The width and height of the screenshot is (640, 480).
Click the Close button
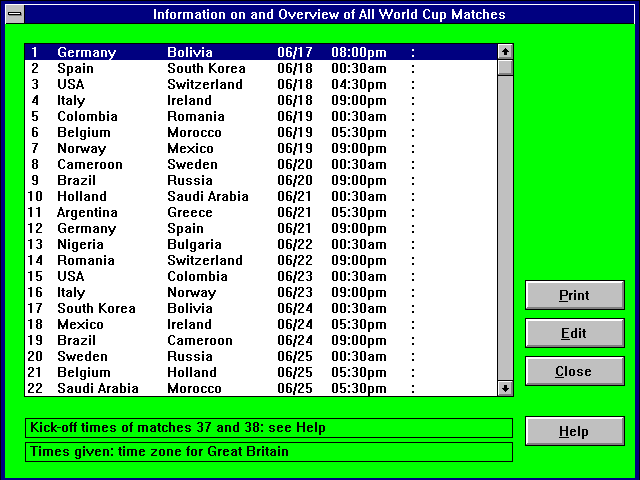tap(575, 371)
